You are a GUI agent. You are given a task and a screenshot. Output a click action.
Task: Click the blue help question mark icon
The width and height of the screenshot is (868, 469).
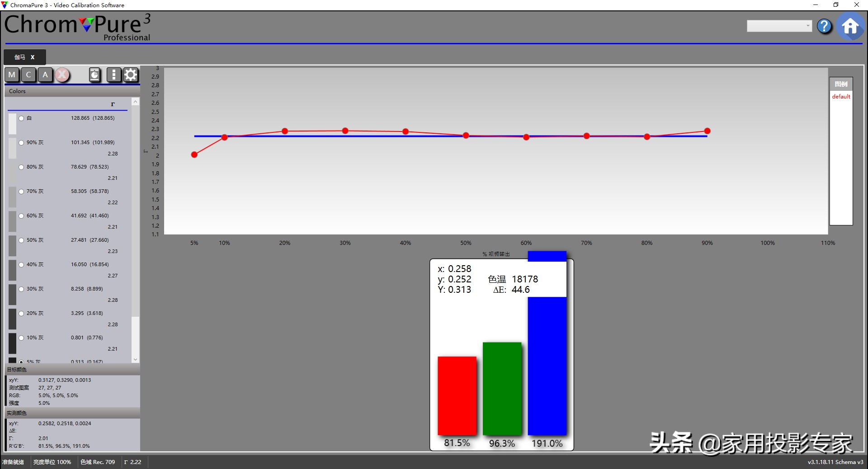coord(824,26)
